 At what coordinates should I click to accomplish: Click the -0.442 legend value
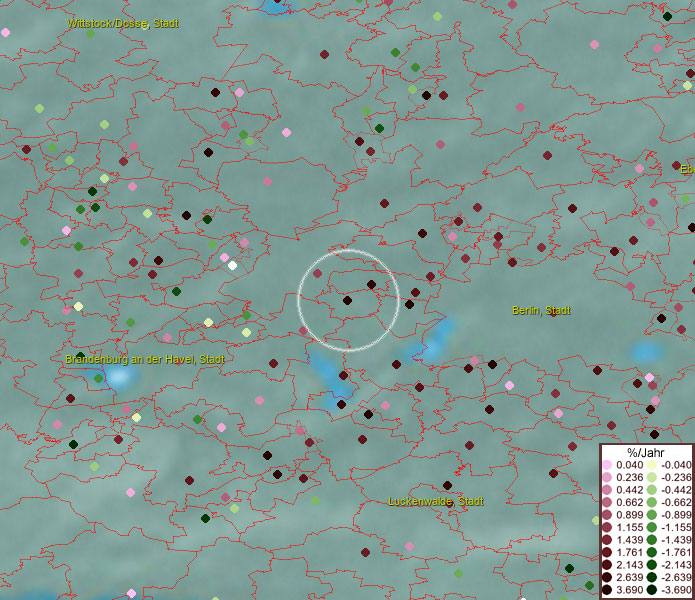pos(676,490)
